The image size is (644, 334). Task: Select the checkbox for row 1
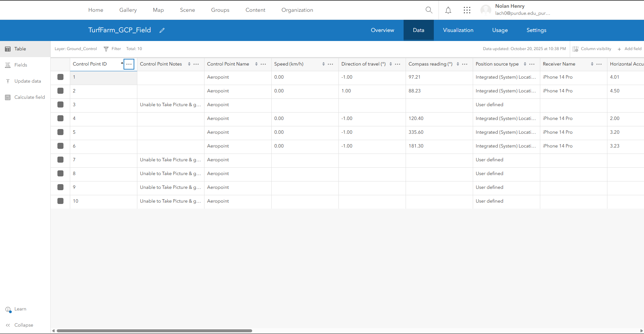[x=60, y=77]
